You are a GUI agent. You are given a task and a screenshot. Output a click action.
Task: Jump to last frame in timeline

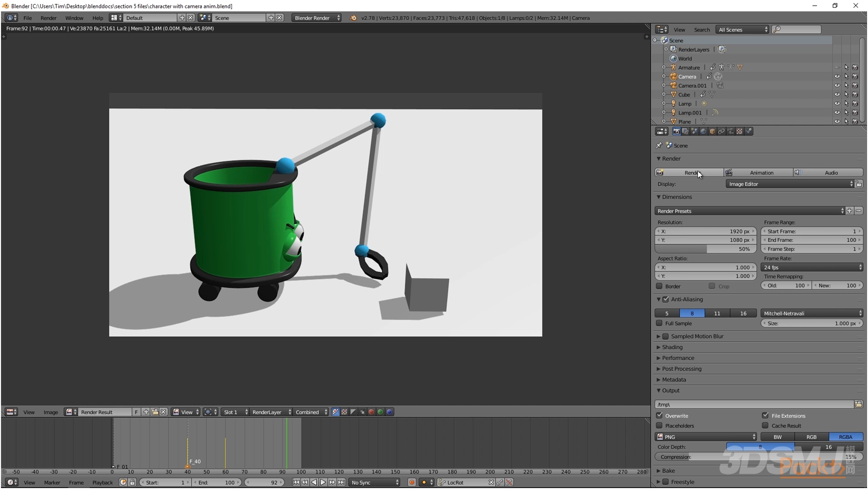tap(341, 482)
